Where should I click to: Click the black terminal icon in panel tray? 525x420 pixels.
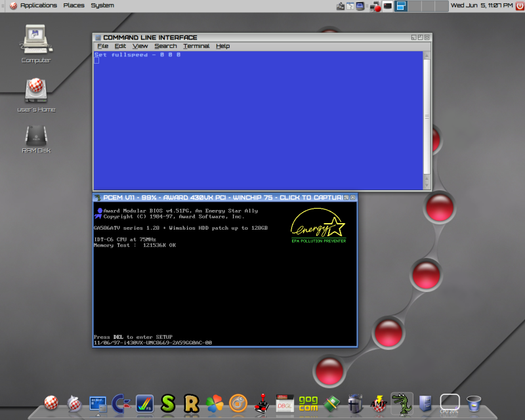pos(387,6)
